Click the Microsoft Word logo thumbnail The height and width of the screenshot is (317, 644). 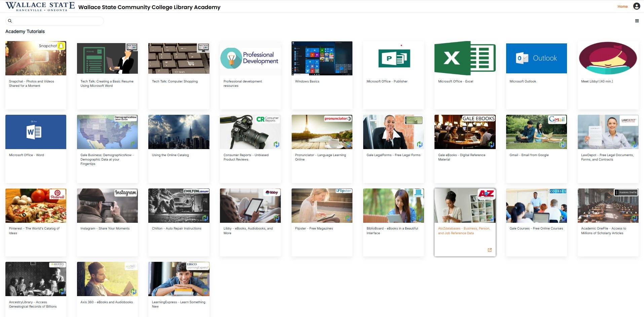point(36,132)
